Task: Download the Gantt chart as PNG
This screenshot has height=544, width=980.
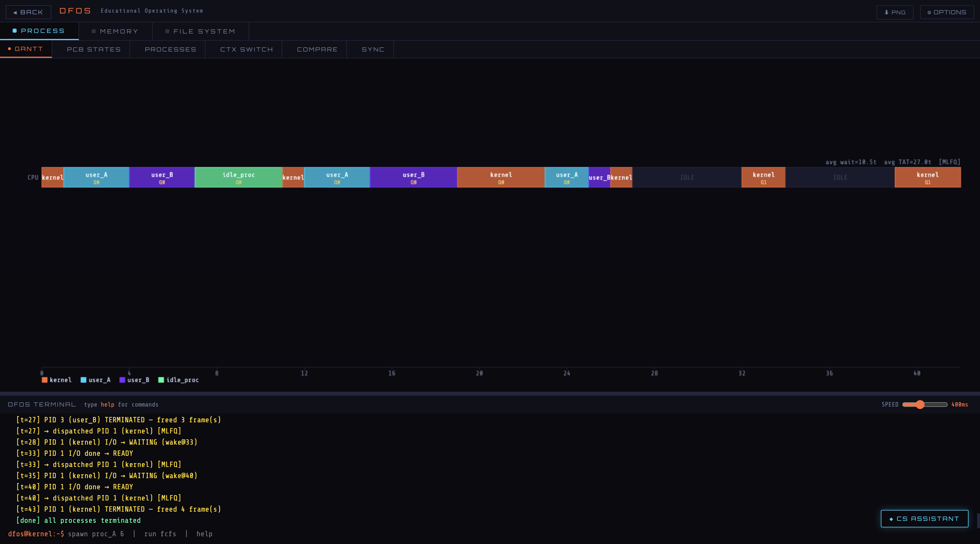Action: click(x=895, y=12)
